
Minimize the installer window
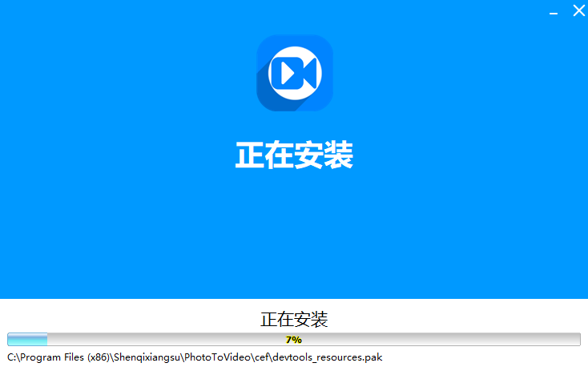click(554, 13)
